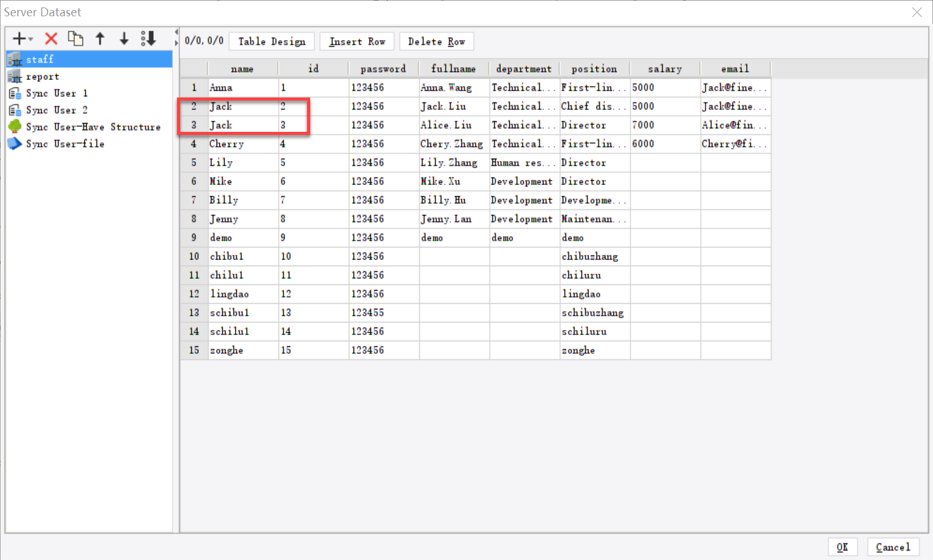The image size is (933, 560).
Task: Click the copy dataset icon
Action: point(76,37)
